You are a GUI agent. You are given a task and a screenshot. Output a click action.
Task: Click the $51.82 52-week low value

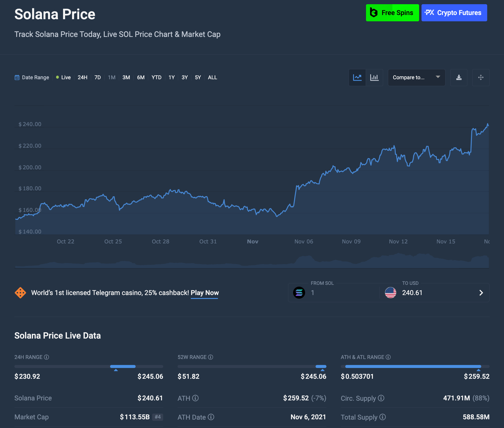pos(188,376)
